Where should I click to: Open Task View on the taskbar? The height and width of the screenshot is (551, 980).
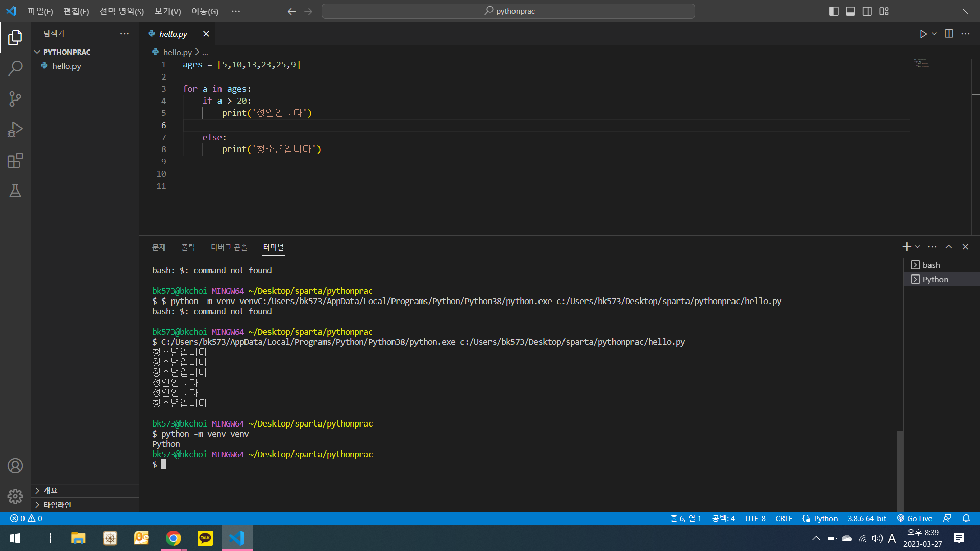[45, 538]
